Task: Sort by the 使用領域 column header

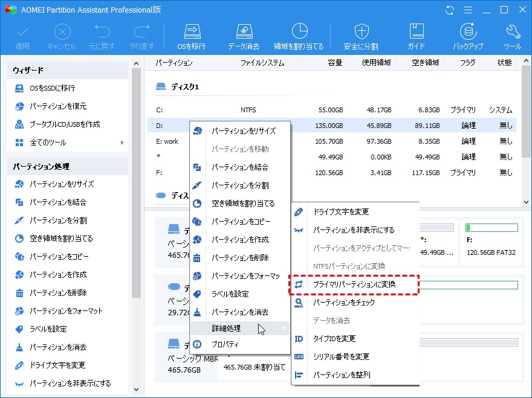Action: click(376, 63)
